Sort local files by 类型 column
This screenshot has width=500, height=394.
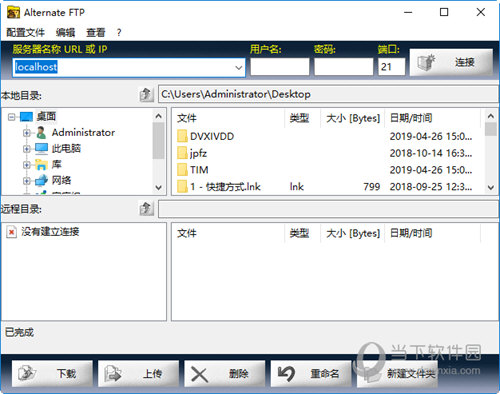303,118
